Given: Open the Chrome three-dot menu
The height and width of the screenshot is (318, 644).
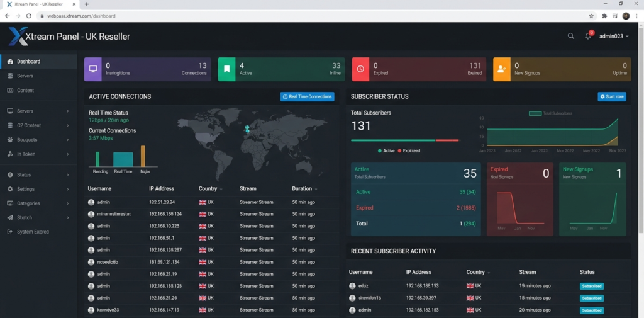Looking at the screenshot, I should [x=636, y=16].
